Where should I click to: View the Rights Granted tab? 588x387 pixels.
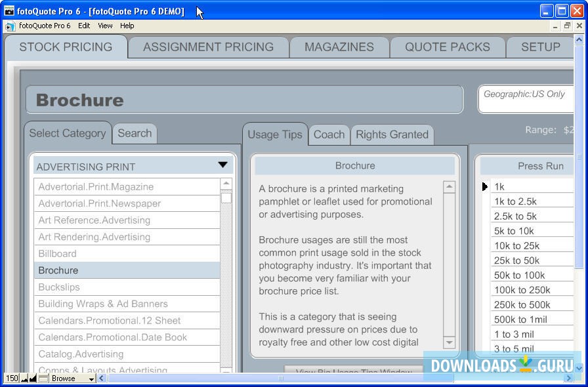tap(392, 134)
